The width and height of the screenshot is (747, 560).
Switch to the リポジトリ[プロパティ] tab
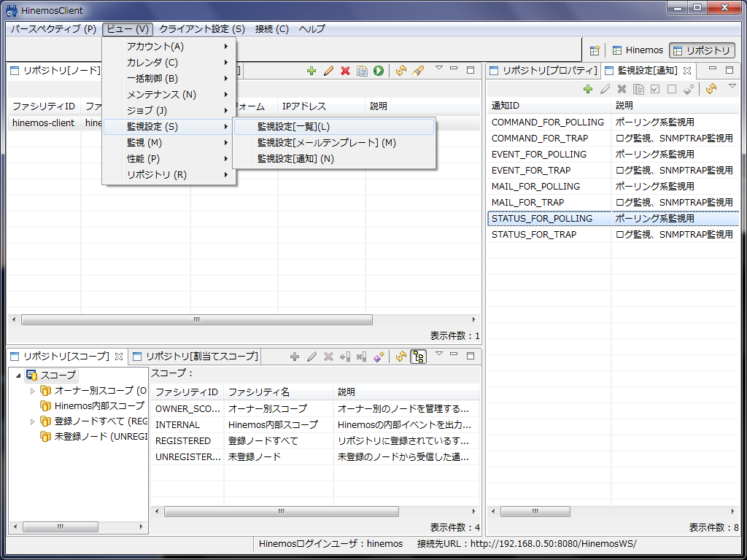543,71
